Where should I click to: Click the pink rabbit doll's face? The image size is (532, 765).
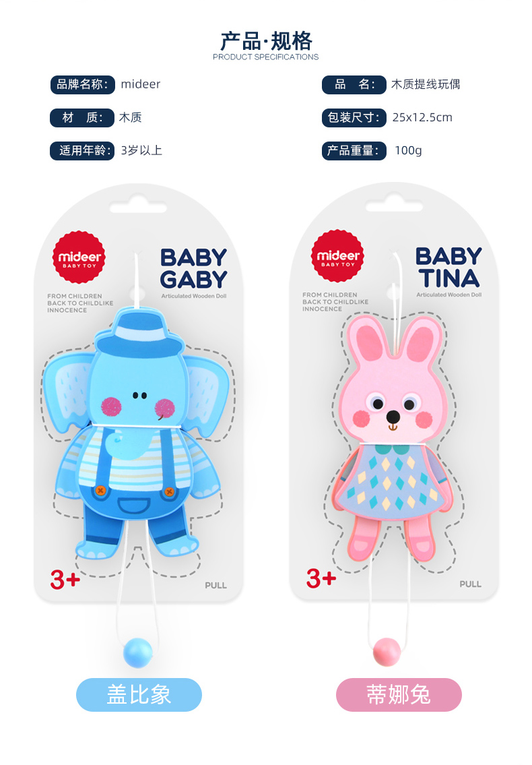click(393, 410)
